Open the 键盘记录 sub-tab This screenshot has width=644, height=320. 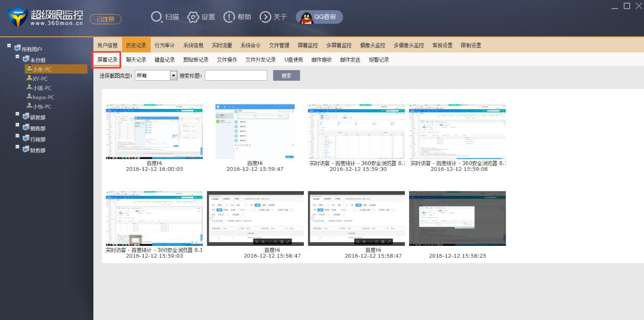(x=165, y=59)
